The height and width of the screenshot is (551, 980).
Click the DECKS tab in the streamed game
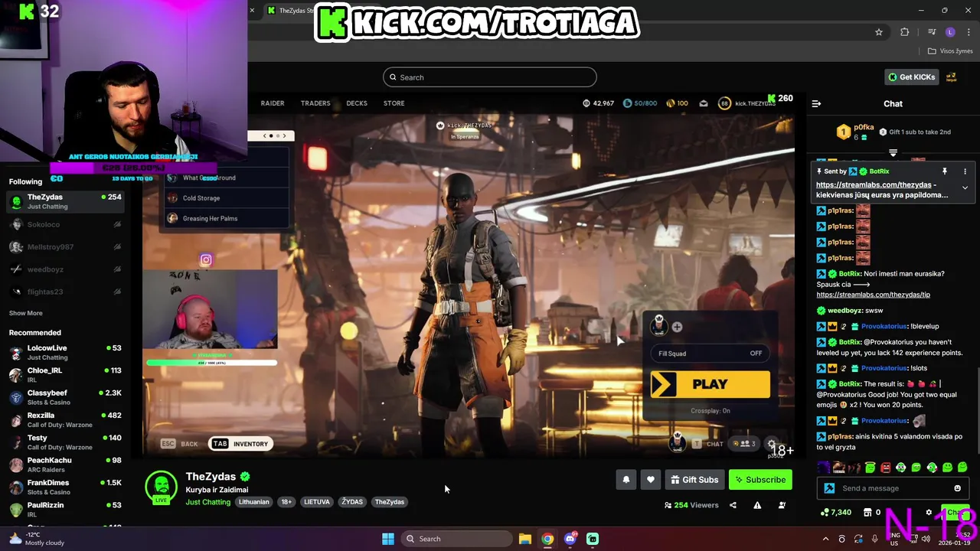tap(357, 103)
